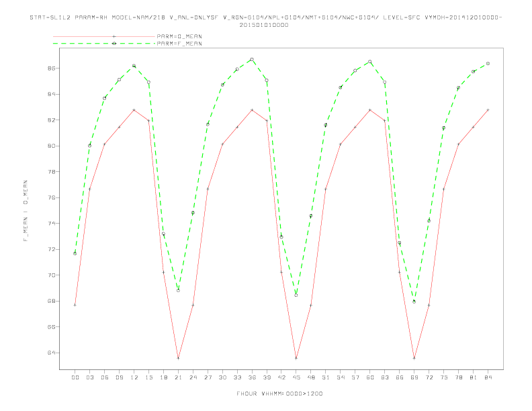Click x-axis tick label 57
Screen dimensions: 532x411
pyautogui.click(x=355, y=377)
